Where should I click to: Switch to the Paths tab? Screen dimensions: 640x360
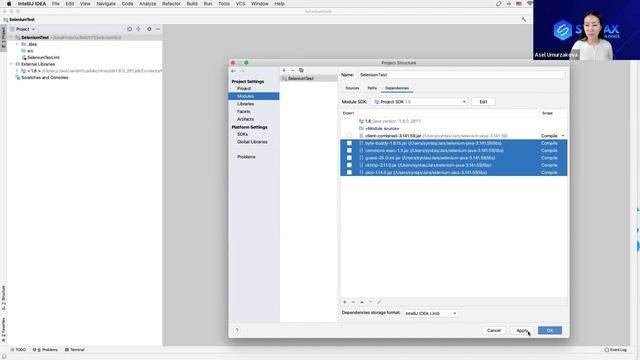click(372, 88)
